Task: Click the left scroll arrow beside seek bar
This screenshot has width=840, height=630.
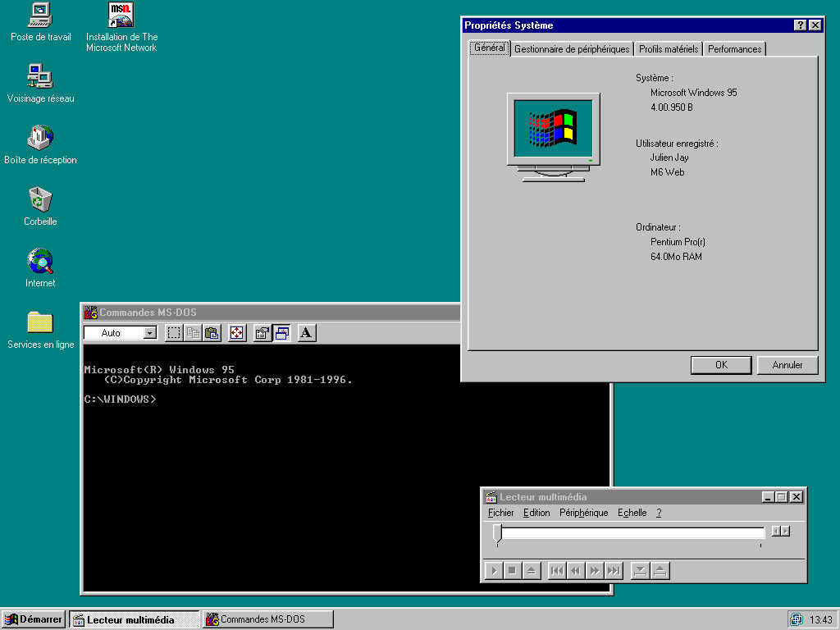Action: click(x=776, y=531)
